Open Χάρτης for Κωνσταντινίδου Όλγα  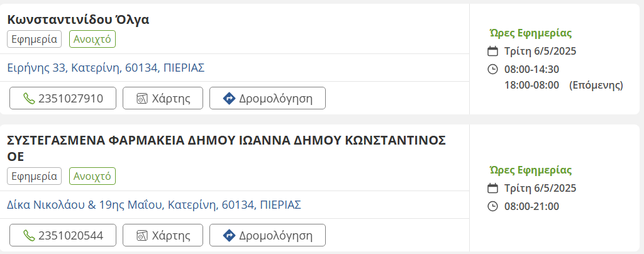(x=162, y=98)
